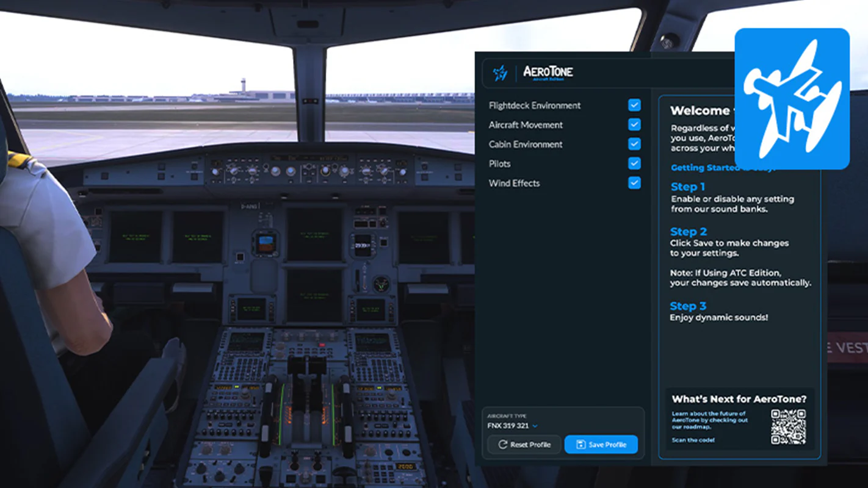Turn off the Wind Effects checkbox
This screenshot has width=868, height=488.
635,183
